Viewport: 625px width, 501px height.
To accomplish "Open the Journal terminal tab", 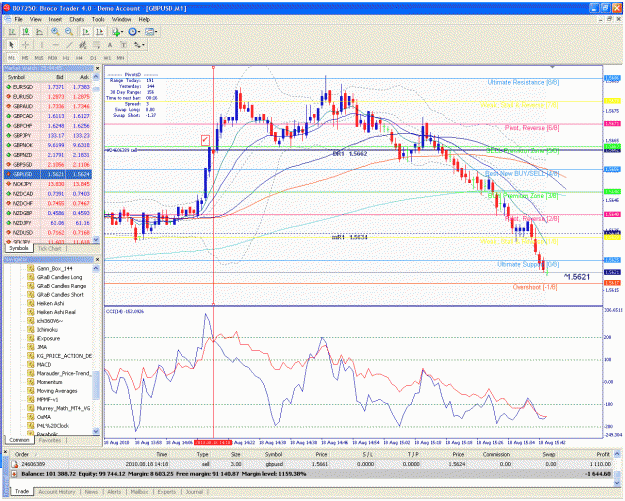I will (x=194, y=492).
